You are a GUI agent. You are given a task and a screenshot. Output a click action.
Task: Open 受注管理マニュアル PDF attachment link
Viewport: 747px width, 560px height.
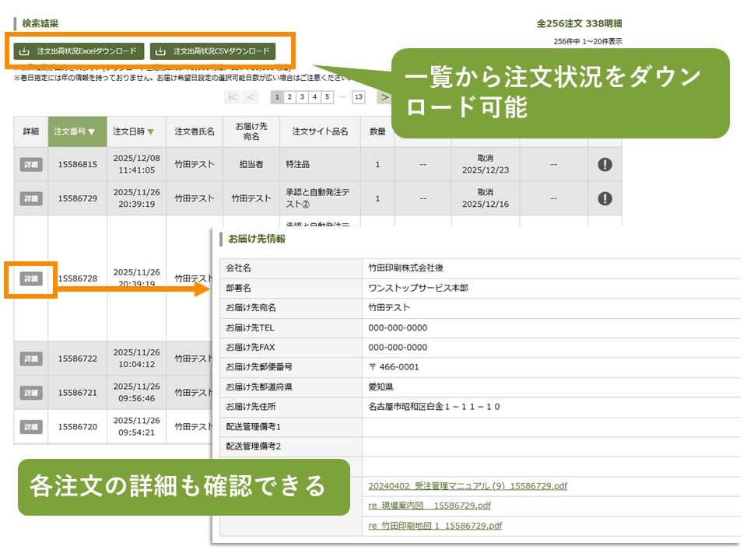click(x=467, y=486)
